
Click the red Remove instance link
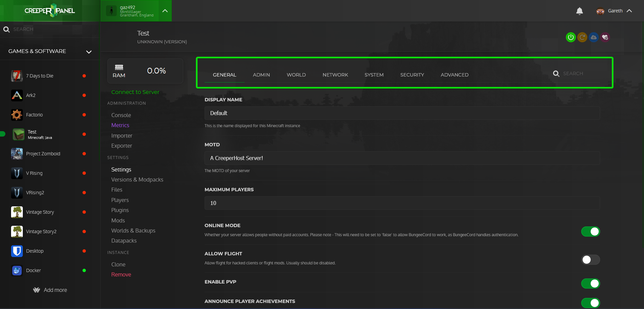[121, 274]
